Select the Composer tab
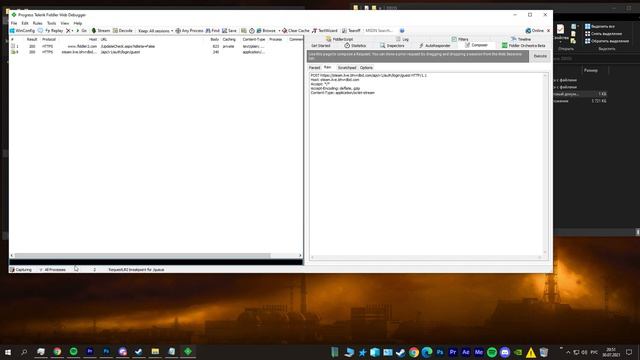Screen dimensions: 640x360 click(x=476, y=45)
